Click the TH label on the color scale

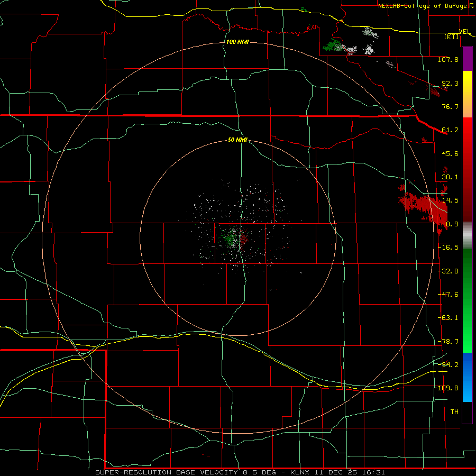pyautogui.click(x=454, y=412)
